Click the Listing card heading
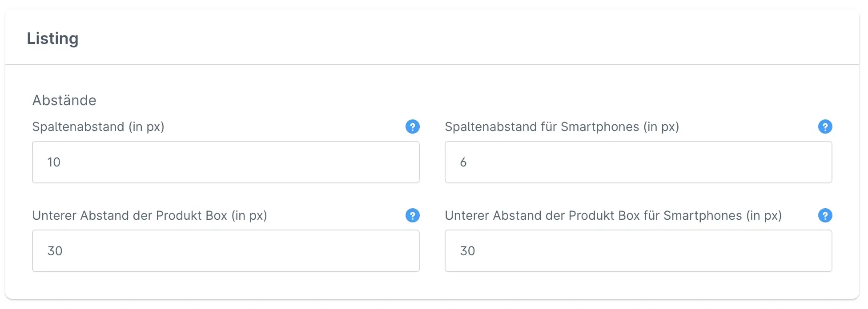 tap(52, 39)
